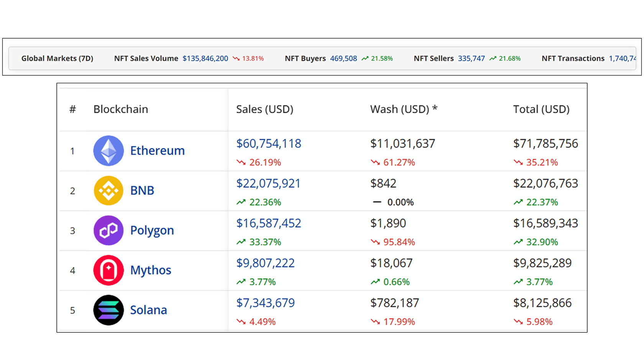Screen dimensions: 644x362
Task: Click Polygon total $16,589,343
Action: 545,224
